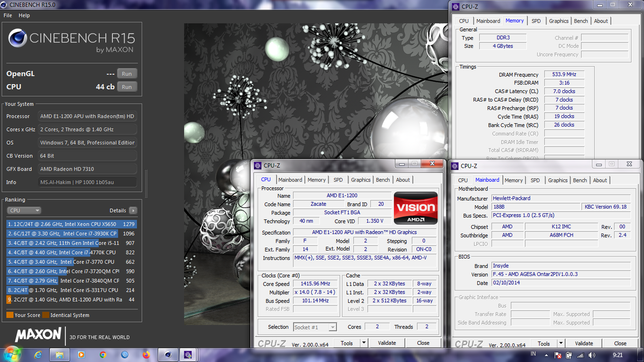Viewport: 644px width, 362px height.
Task: Click CPU-Z Memory window title icon
Action: tap(455, 6)
